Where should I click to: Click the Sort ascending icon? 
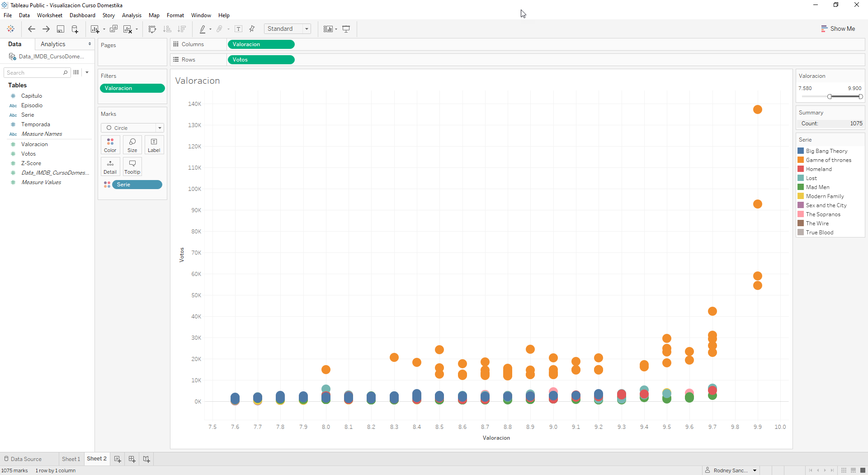click(x=167, y=29)
